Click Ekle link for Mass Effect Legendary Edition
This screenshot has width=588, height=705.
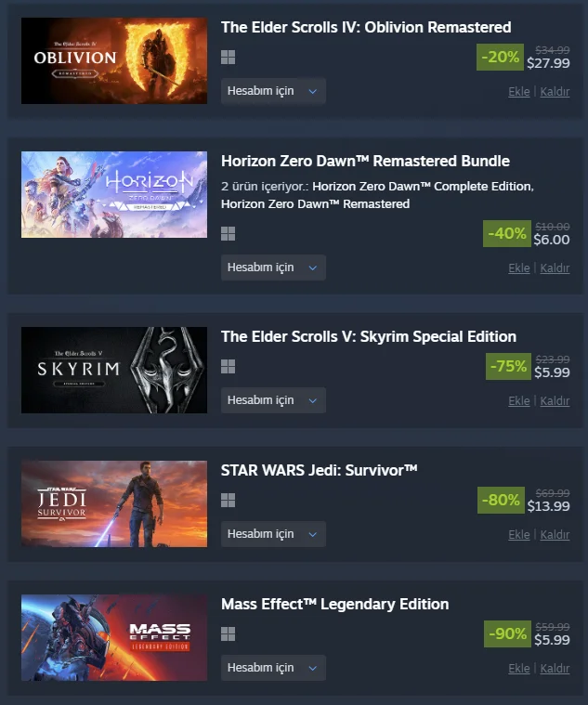click(x=518, y=668)
